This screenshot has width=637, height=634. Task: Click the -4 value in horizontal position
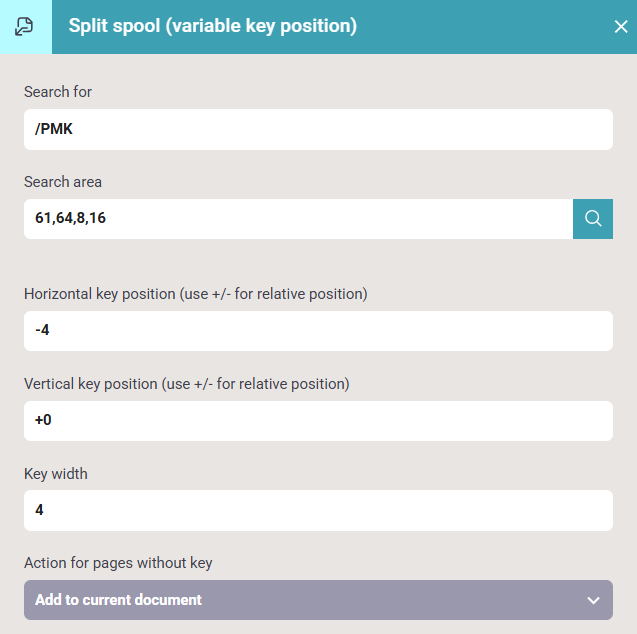click(42, 330)
